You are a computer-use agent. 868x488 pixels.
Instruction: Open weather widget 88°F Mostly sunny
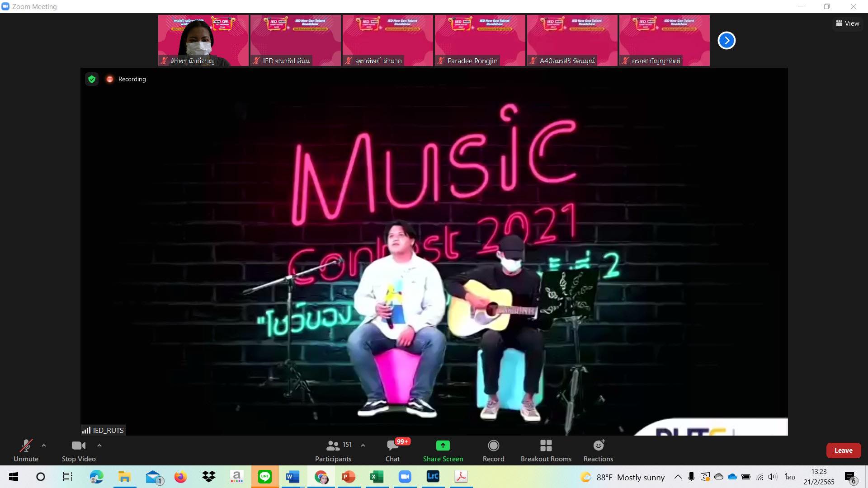623,477
